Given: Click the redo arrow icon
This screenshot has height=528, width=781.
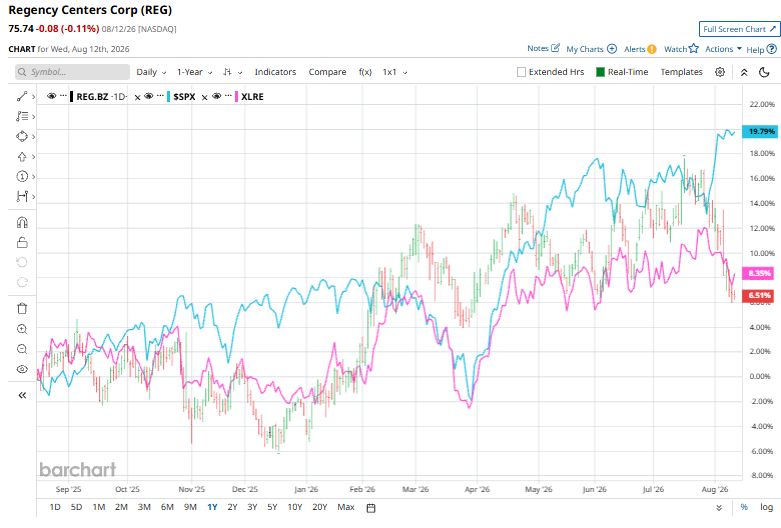Looking at the screenshot, I should click(22, 282).
